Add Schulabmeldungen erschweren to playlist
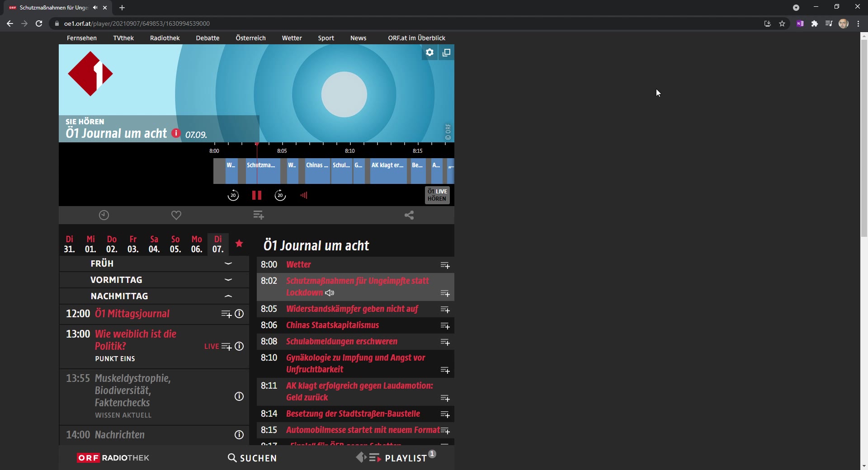Viewport: 868px width, 470px height. click(445, 343)
